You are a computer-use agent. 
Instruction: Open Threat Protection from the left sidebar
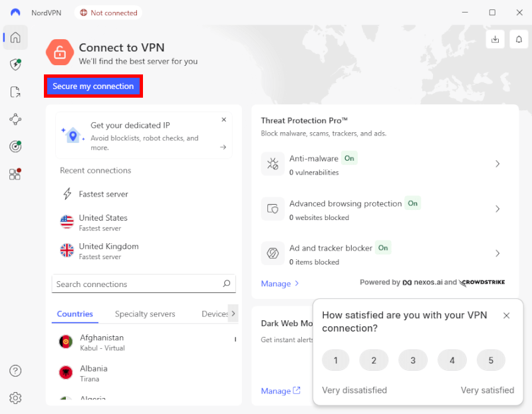[15, 64]
